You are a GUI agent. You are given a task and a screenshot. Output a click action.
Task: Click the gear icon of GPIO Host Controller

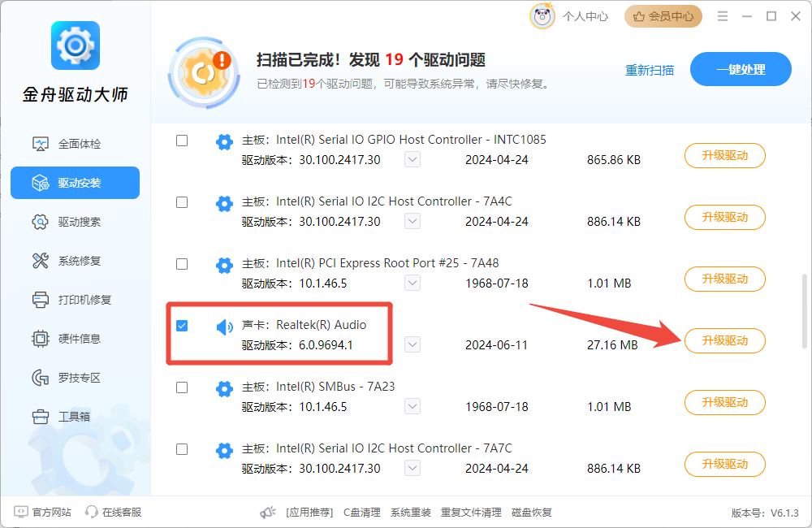(224, 141)
